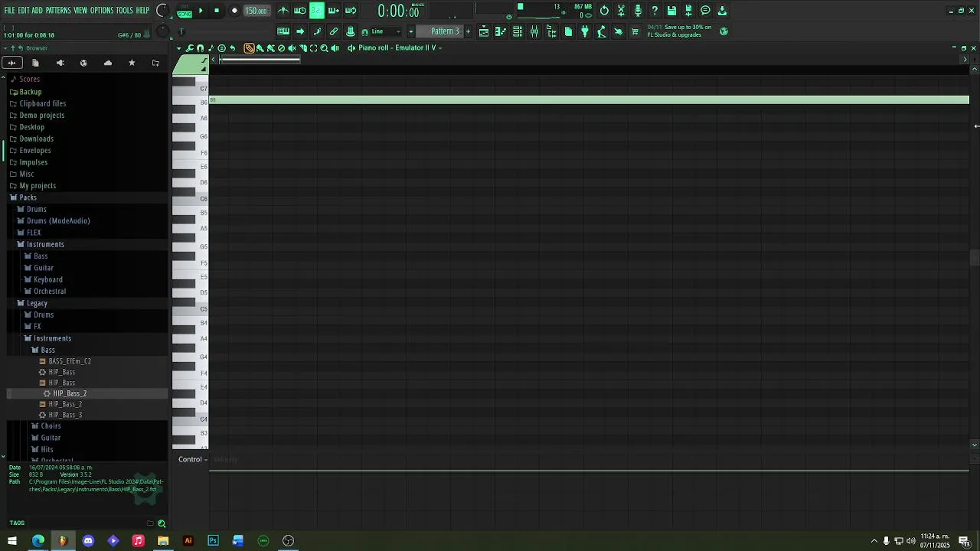Click the render/export audio icon
Screen dimensions: 980x551
[688, 11]
